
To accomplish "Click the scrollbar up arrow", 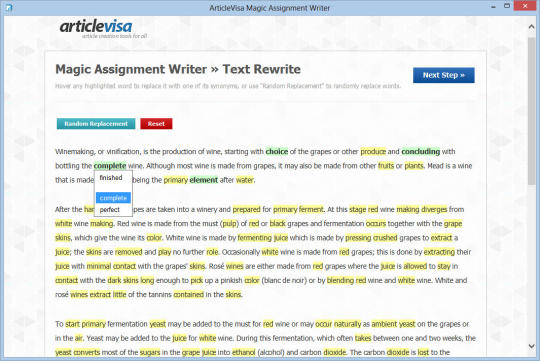I will [531, 26].
